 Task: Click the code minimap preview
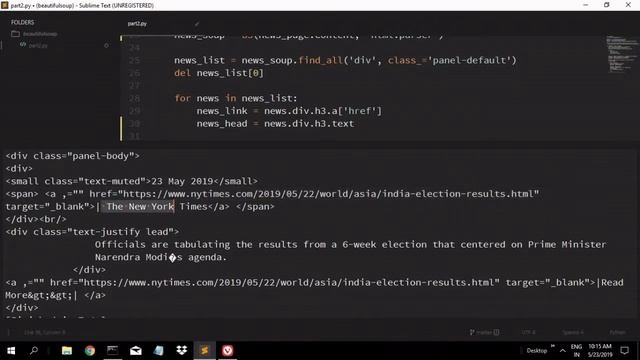pyautogui.click(x=621, y=54)
